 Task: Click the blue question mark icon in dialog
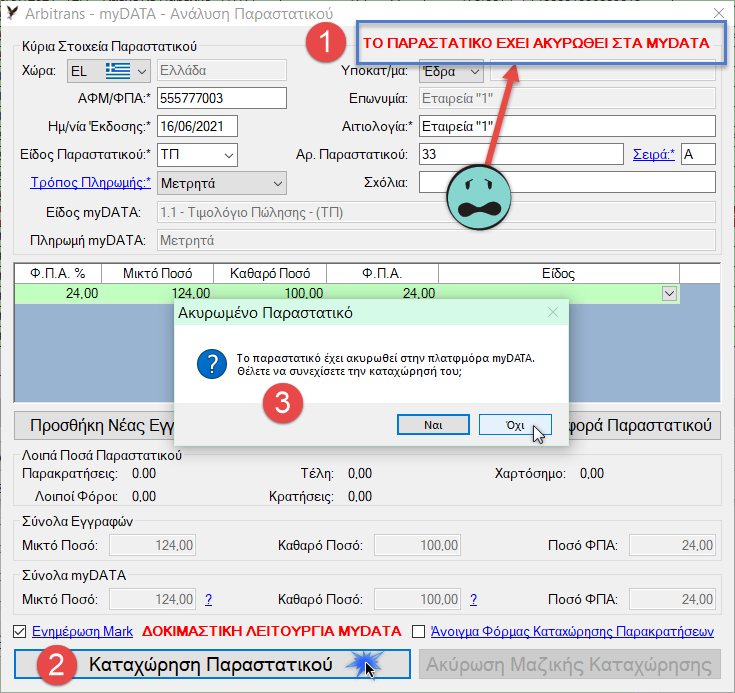pos(212,364)
